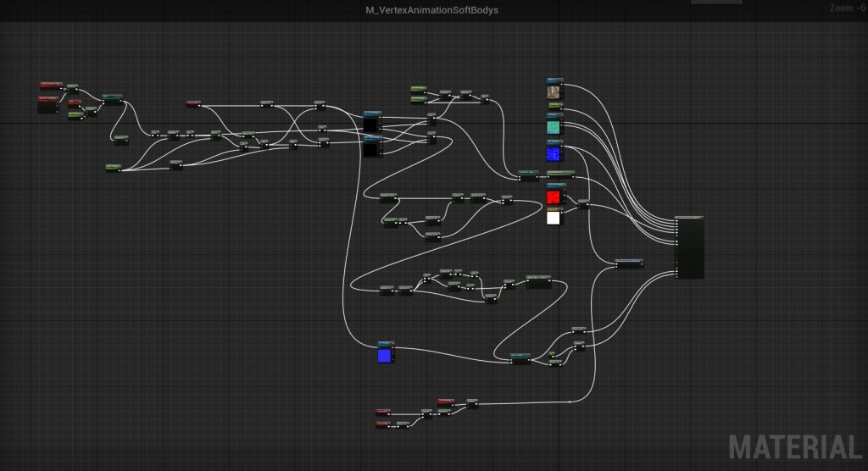Viewport: 868px width, 471px height.
Task: Select the green parameter node between top texture thumbnails
Action: tap(555, 107)
